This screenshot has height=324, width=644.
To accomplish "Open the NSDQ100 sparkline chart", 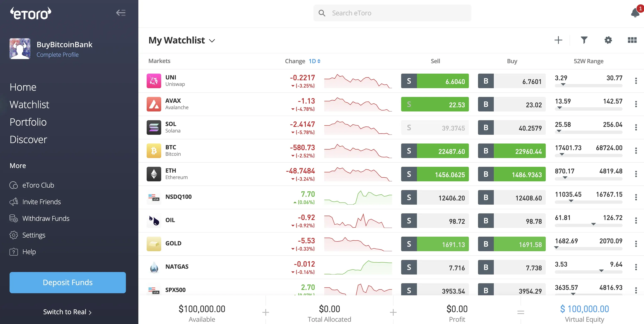I will tap(358, 197).
